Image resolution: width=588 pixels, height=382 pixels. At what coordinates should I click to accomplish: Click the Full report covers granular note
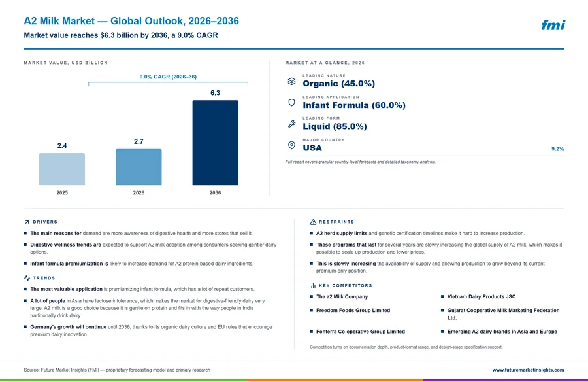pyautogui.click(x=361, y=162)
